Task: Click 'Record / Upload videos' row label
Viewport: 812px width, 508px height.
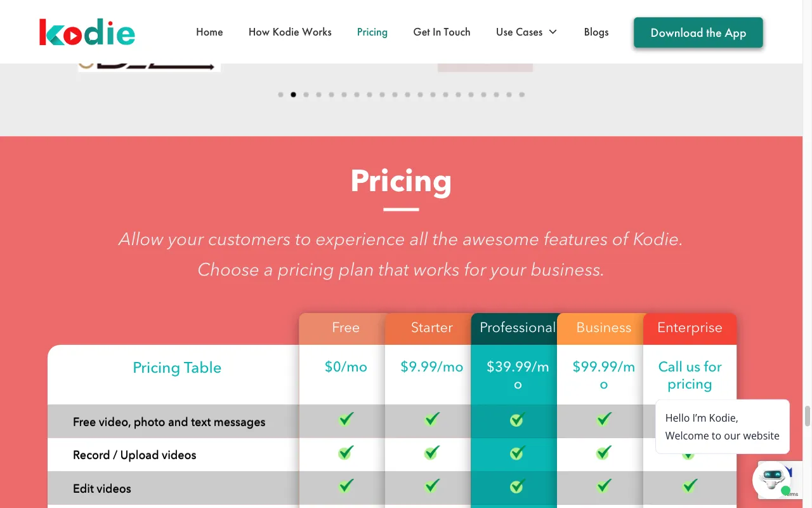Action: (134, 455)
